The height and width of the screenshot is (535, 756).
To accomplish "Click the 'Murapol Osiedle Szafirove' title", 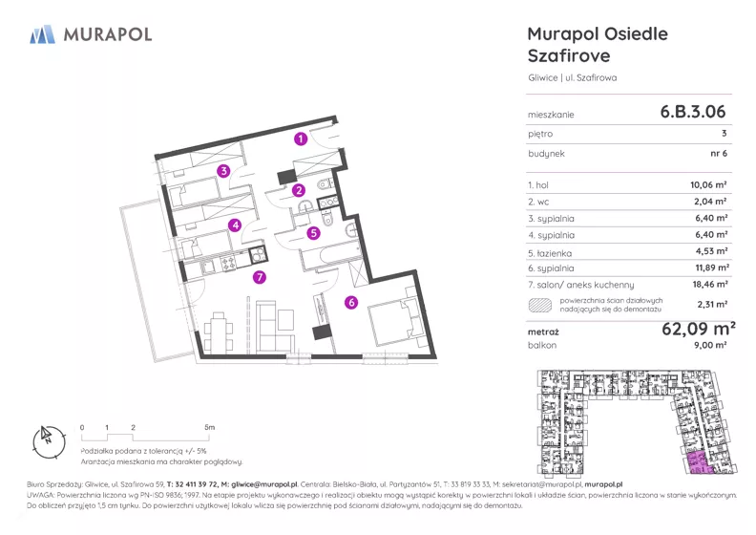I will pyautogui.click(x=598, y=45).
